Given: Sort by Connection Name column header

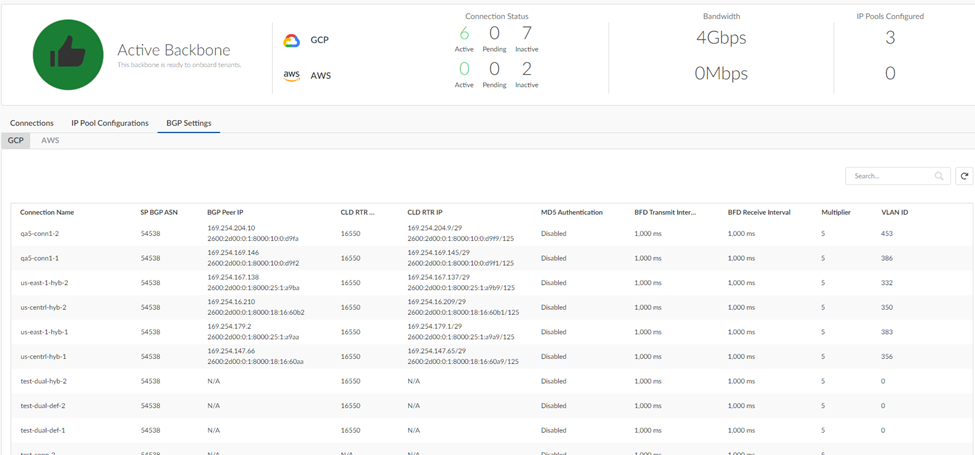Looking at the screenshot, I should 47,212.
